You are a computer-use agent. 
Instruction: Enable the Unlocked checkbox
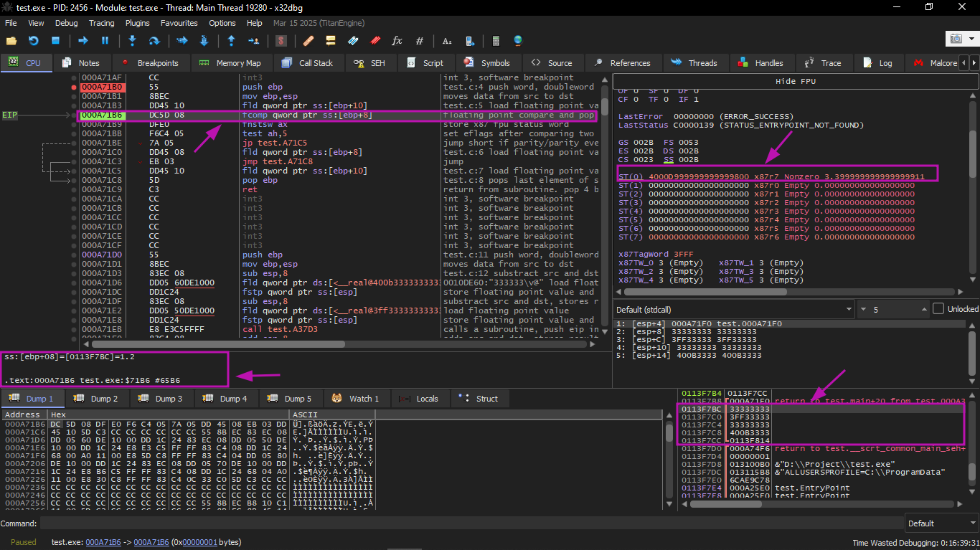click(938, 309)
